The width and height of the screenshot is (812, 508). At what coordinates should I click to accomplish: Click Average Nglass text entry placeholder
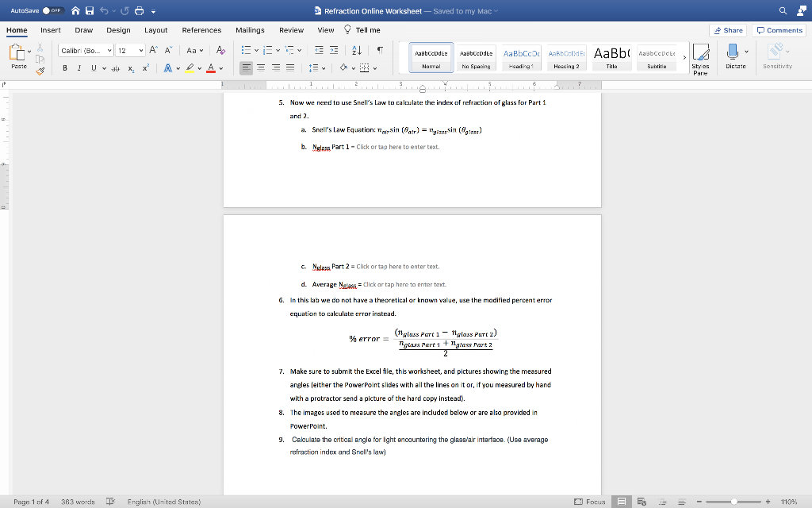404,285
